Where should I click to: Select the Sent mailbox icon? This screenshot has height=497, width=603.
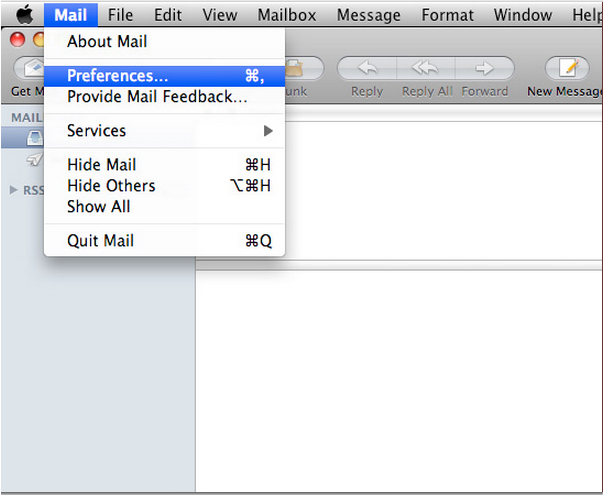pyautogui.click(x=35, y=159)
